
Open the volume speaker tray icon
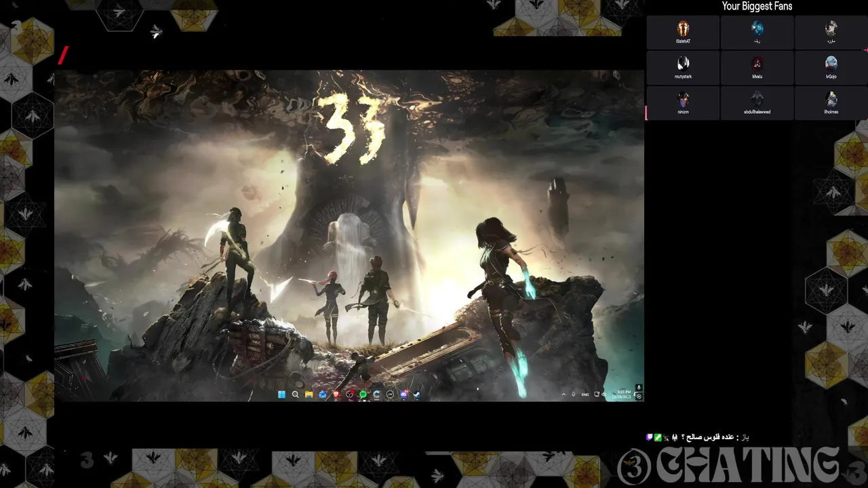pos(604,394)
